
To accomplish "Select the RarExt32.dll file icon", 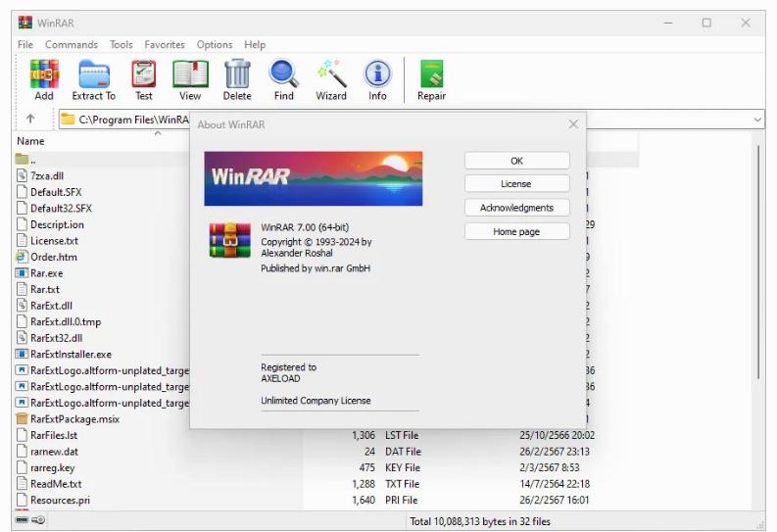I will tap(22, 338).
